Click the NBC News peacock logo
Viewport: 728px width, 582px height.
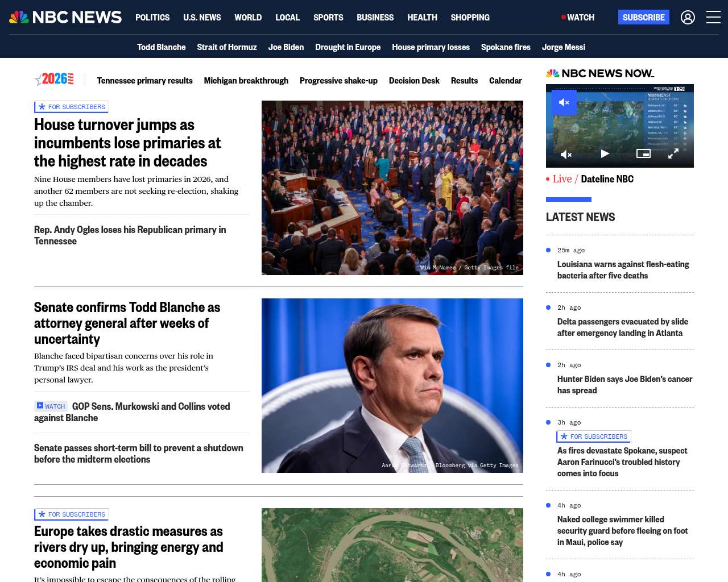click(x=65, y=17)
